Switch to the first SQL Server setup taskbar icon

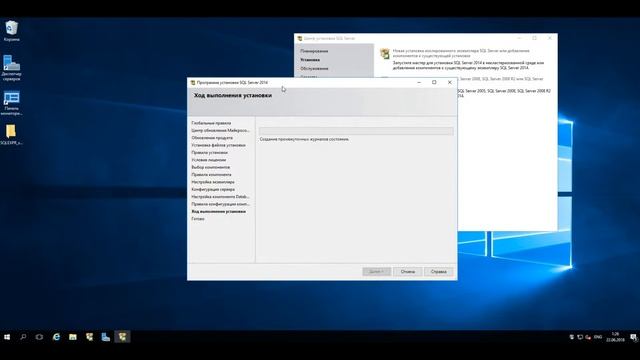(89, 337)
